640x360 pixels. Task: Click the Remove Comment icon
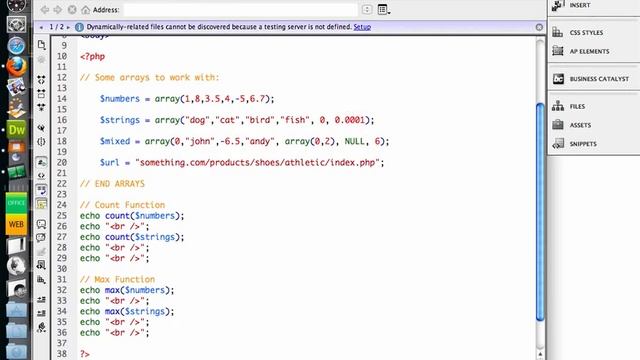pos(41,238)
